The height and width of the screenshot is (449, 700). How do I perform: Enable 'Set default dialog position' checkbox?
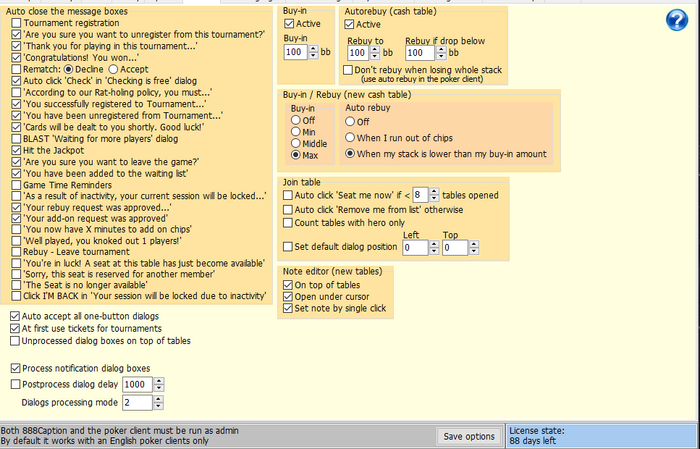(x=288, y=246)
